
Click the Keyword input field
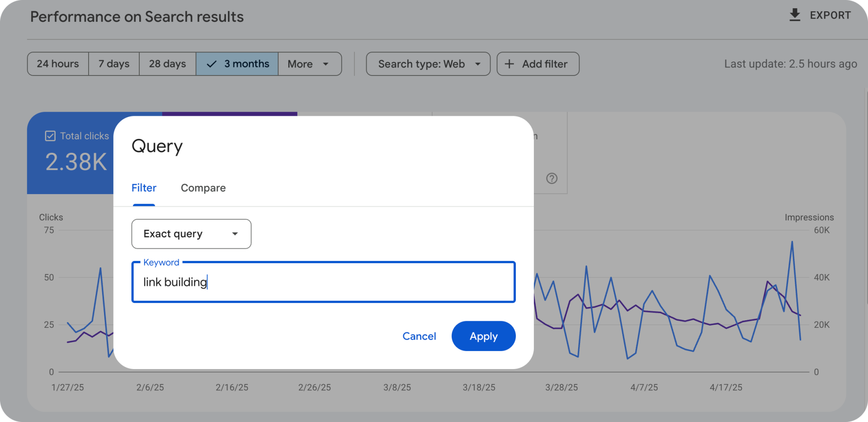pyautogui.click(x=323, y=282)
